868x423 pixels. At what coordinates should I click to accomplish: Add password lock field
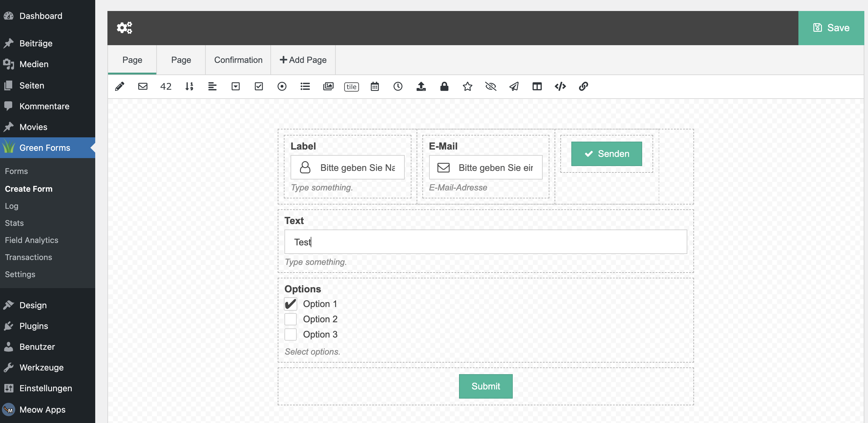click(x=444, y=86)
